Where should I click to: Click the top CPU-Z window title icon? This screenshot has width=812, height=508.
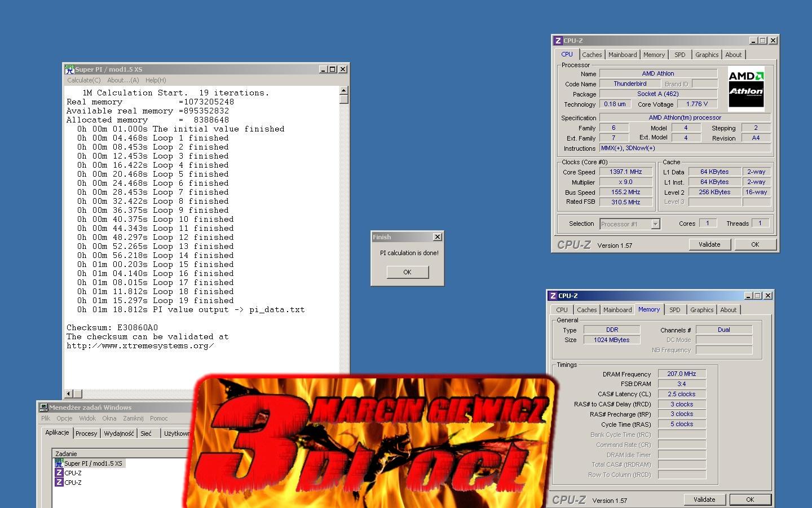pos(558,41)
